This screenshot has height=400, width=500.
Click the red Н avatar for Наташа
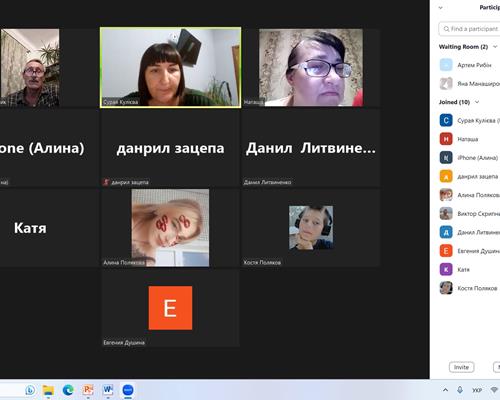[446, 139]
